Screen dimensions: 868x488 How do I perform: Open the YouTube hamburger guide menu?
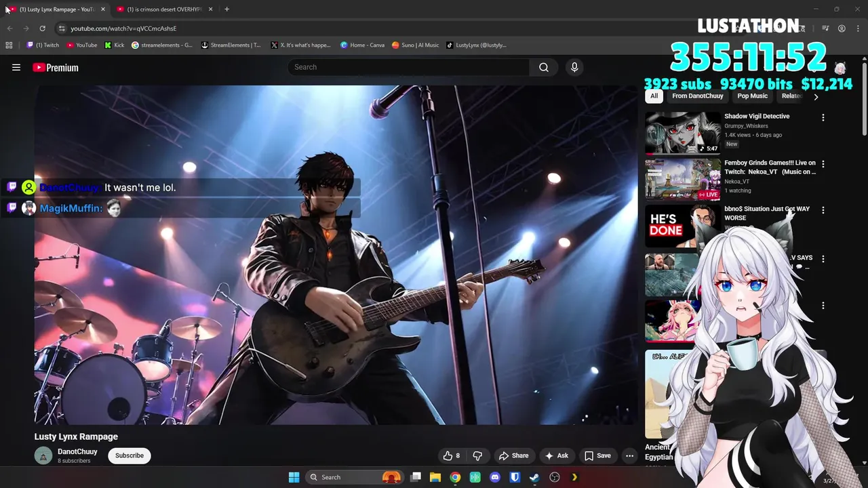16,67
